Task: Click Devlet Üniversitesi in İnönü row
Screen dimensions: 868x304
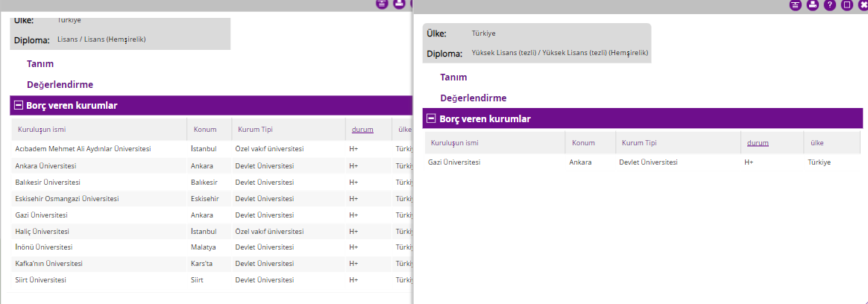Action: 264,247
